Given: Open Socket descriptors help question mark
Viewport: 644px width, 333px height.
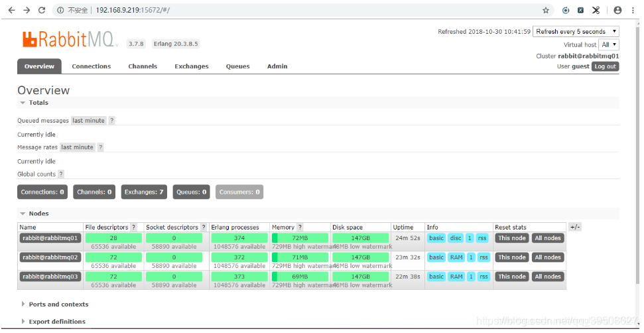Looking at the screenshot, I should 203,227.
